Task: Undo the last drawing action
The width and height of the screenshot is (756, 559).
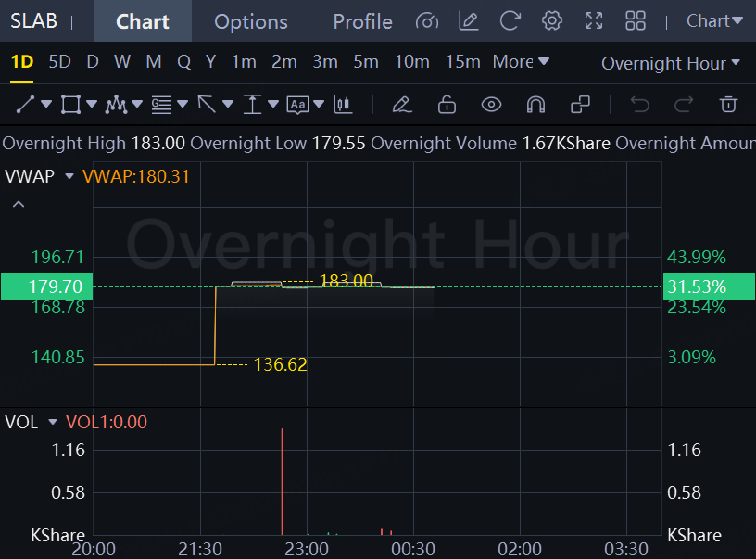Action: (640, 104)
